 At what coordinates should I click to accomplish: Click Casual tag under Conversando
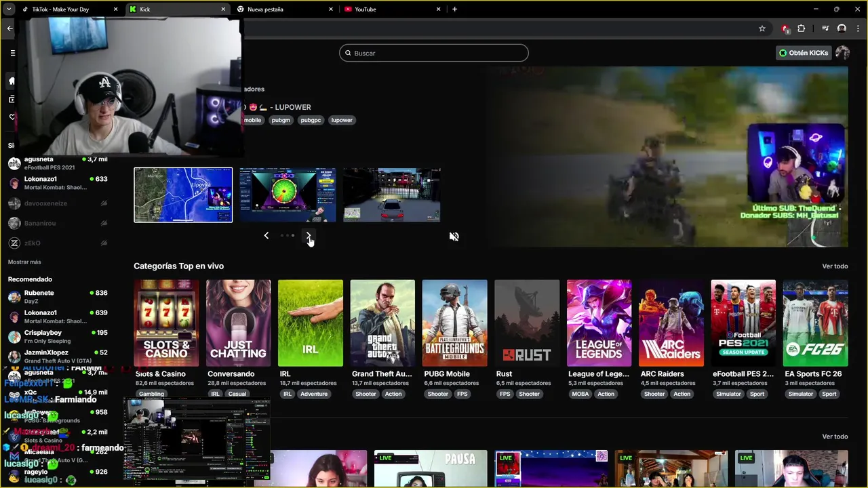[237, 394]
